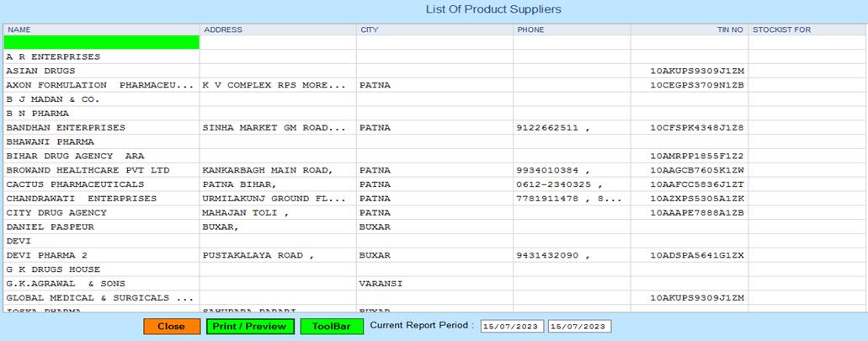Image resolution: width=868 pixels, height=341 pixels.
Task: Click the ADDRESS column header
Action: 223,29
